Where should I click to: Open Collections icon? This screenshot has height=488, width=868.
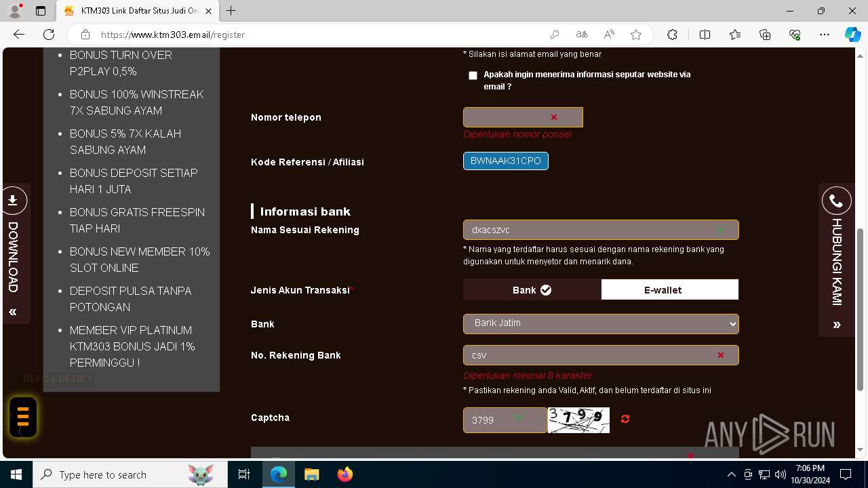coord(765,35)
